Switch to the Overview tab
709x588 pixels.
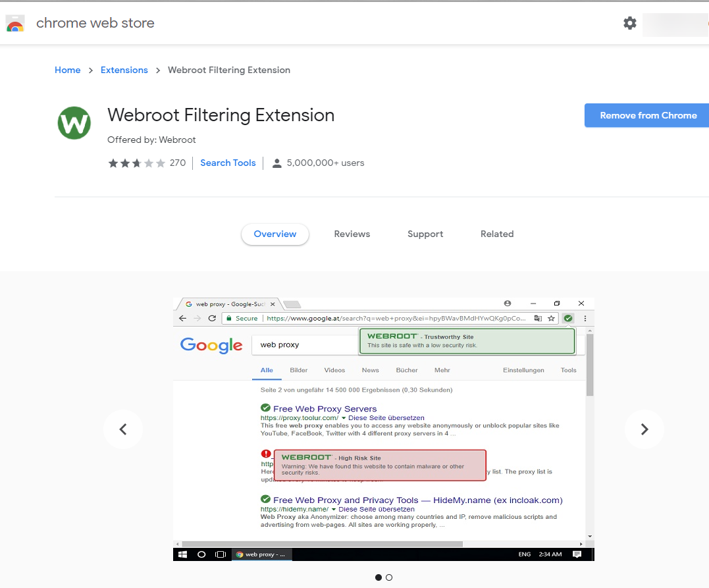(x=275, y=234)
